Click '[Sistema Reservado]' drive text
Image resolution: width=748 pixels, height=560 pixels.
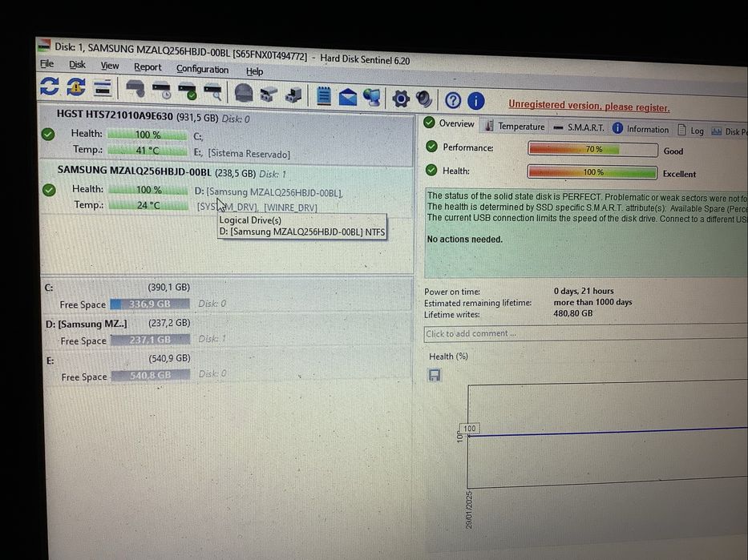point(249,154)
